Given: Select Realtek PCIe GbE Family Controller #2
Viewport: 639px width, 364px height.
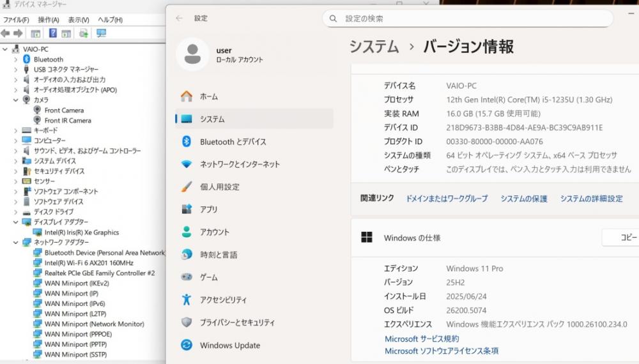Looking at the screenshot, I should click(100, 273).
